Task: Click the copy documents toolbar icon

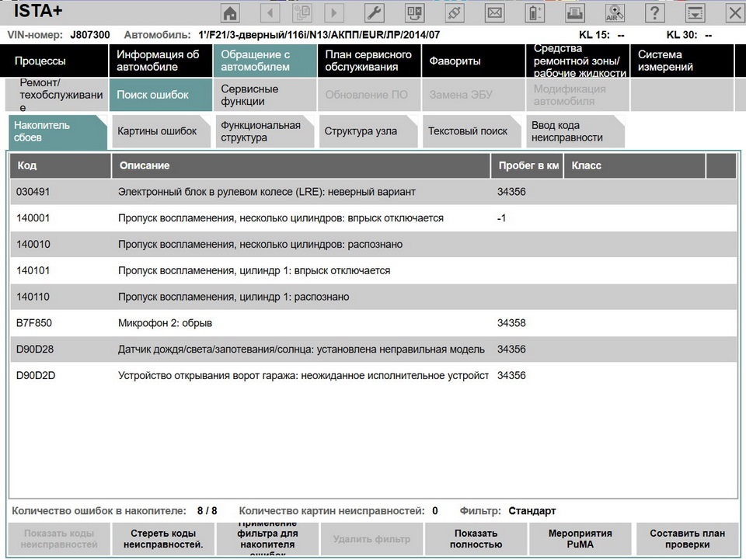Action: point(302,13)
